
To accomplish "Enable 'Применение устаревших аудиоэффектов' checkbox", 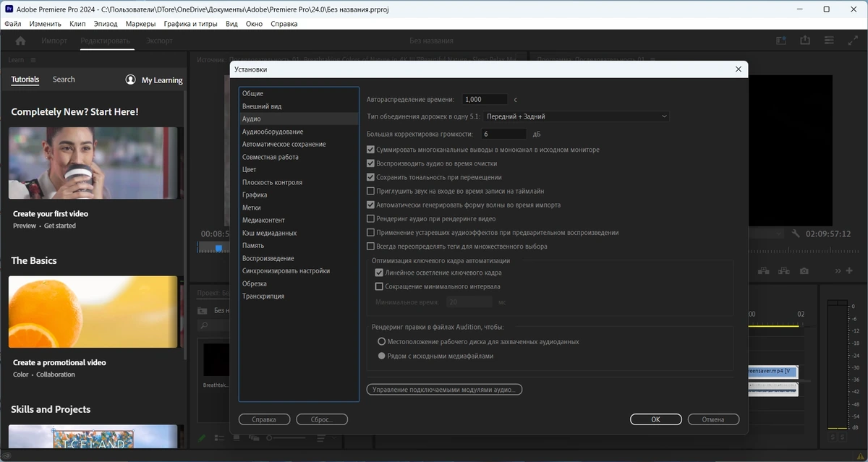I will 370,233.
